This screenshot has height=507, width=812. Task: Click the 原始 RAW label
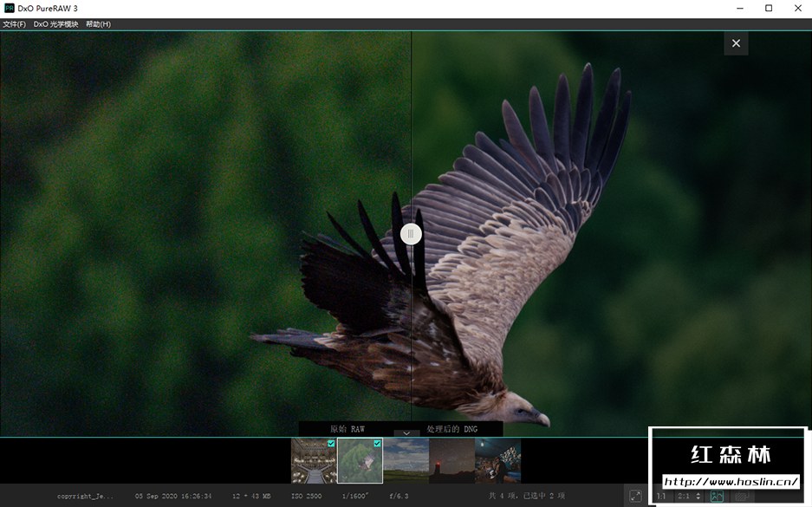[347, 429]
